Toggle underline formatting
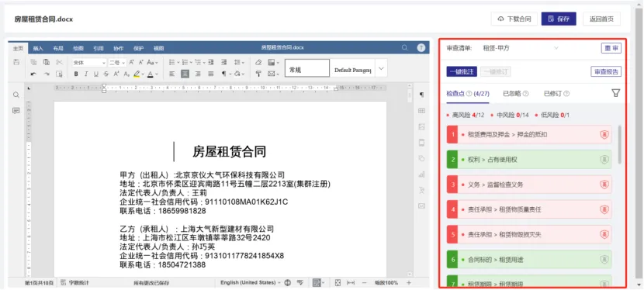The height and width of the screenshot is (290, 644). 95,74
